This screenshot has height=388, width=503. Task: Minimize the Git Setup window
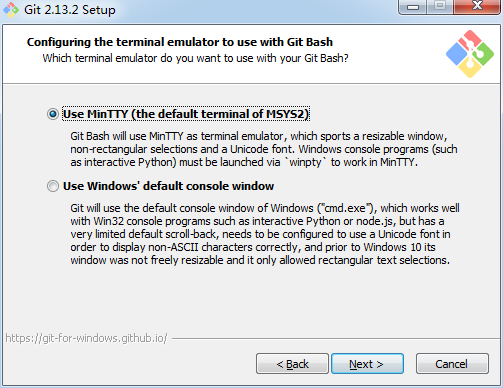click(413, 7)
